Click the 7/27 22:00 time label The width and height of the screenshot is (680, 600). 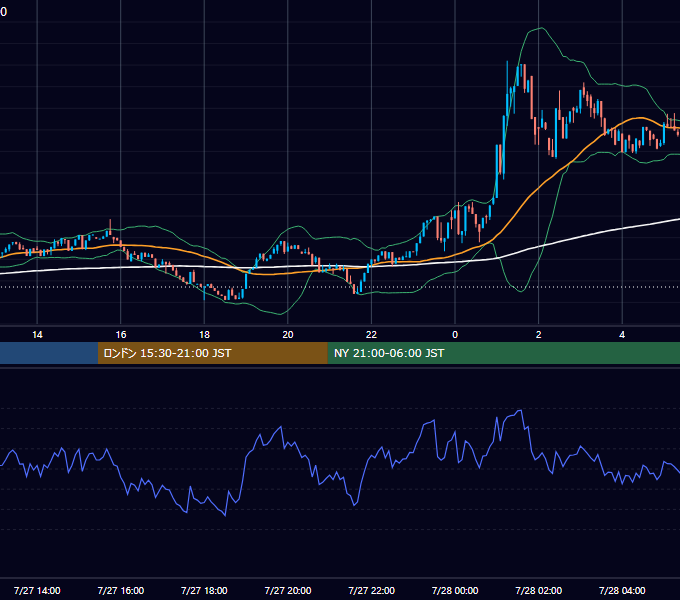(x=371, y=590)
